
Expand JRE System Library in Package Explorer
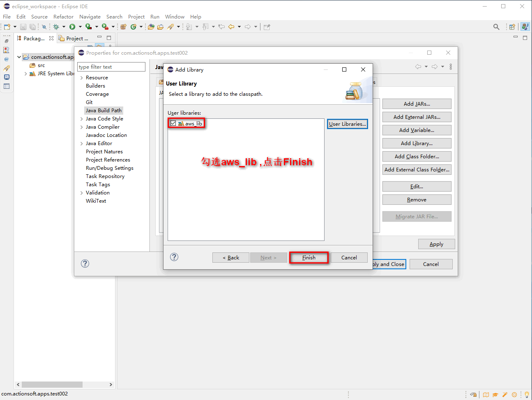[x=26, y=74]
